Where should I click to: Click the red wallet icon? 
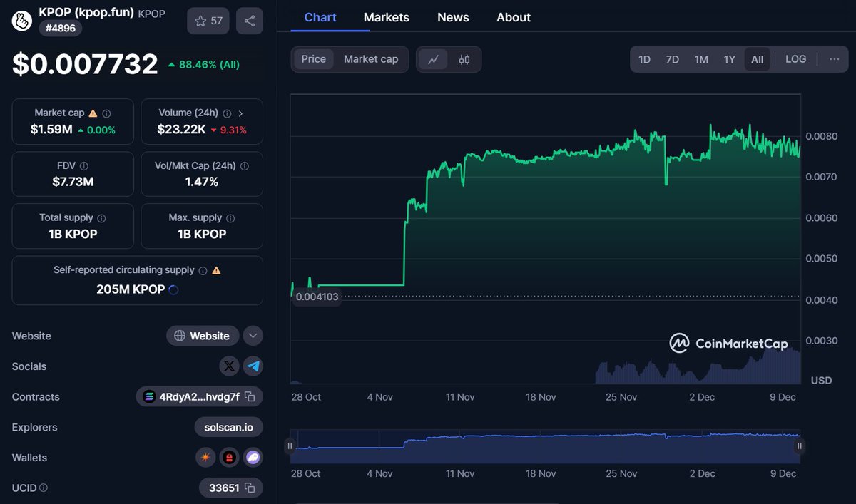(x=229, y=458)
